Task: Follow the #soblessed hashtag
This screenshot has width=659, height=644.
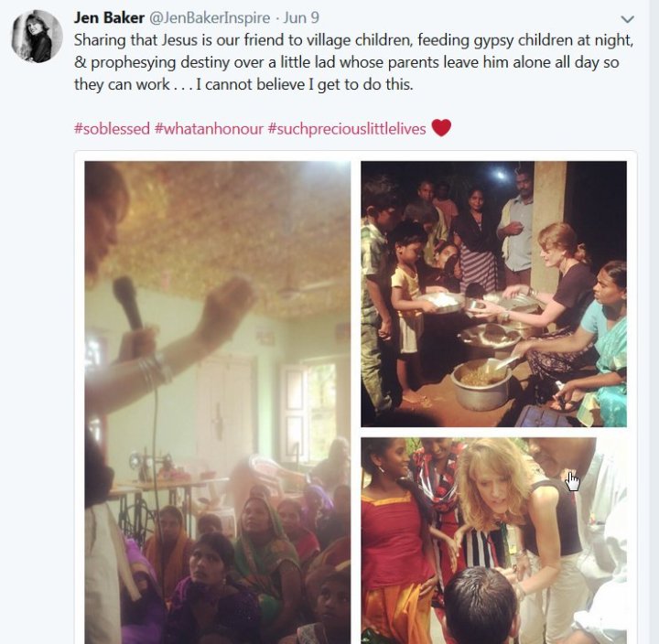Action: [112, 128]
